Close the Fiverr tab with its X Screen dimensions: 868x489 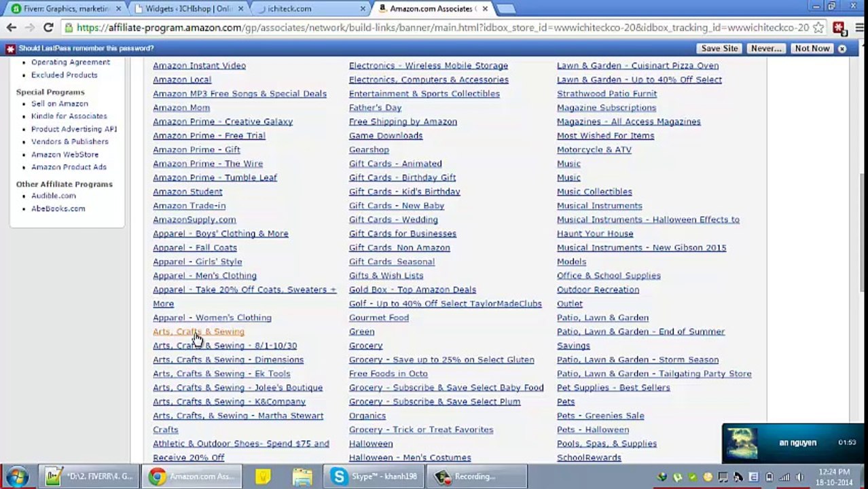point(118,9)
